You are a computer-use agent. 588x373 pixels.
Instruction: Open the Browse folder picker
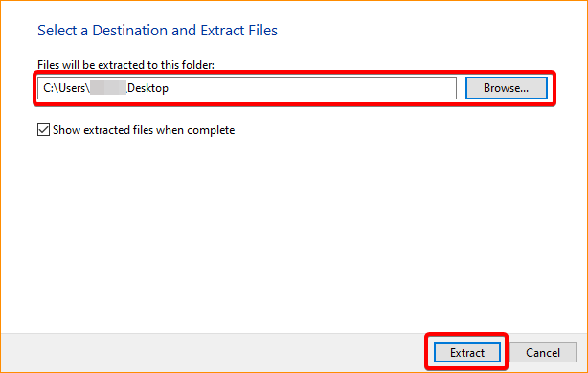tap(507, 88)
